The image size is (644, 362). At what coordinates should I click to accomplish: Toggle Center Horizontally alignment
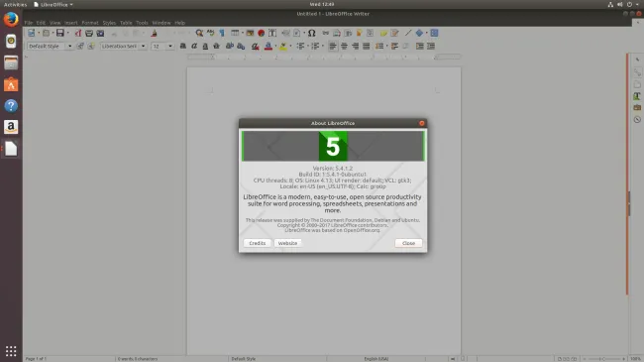click(x=344, y=46)
